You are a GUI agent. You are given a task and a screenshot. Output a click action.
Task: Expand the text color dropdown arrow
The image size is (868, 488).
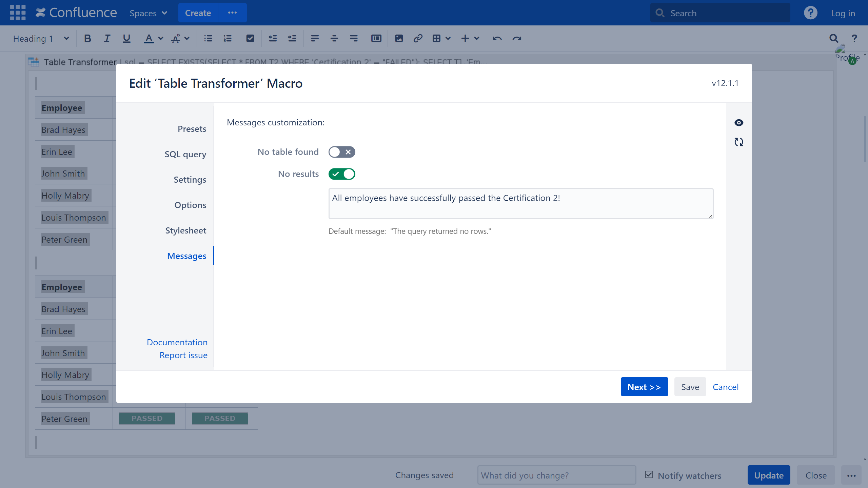click(161, 39)
